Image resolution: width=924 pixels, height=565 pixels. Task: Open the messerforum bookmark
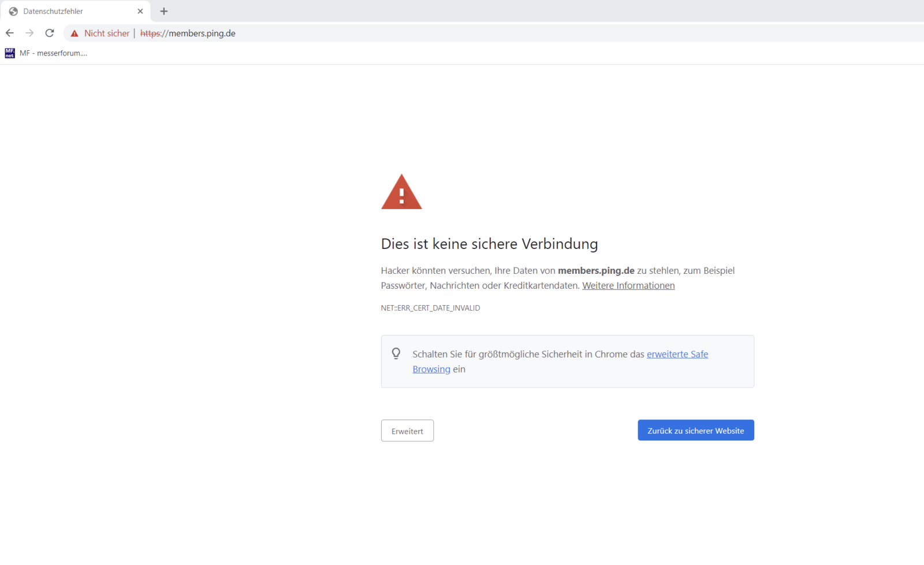[x=46, y=53]
